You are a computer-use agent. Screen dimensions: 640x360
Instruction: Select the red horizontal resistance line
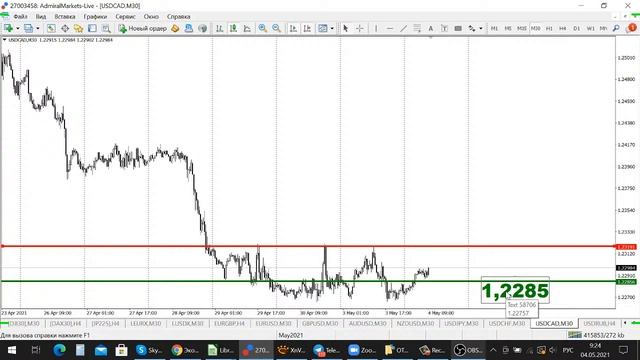coord(308,246)
